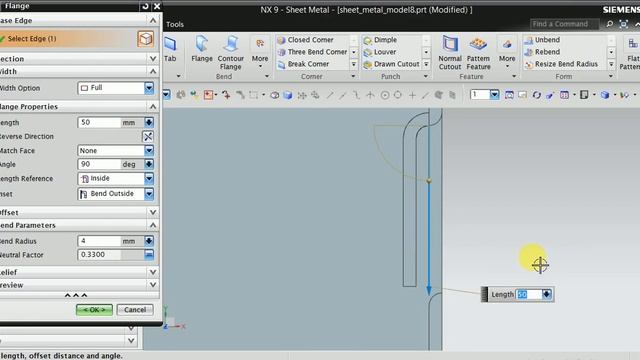This screenshot has width=640, height=360.
Task: Click the search magnifier beside Find a Command
Action: coord(609,24)
